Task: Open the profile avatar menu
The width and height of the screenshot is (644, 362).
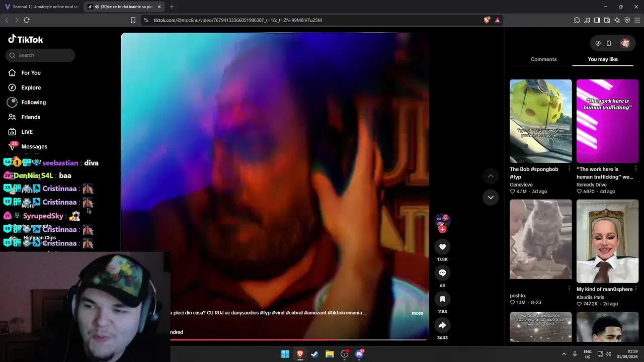Action: click(625, 43)
